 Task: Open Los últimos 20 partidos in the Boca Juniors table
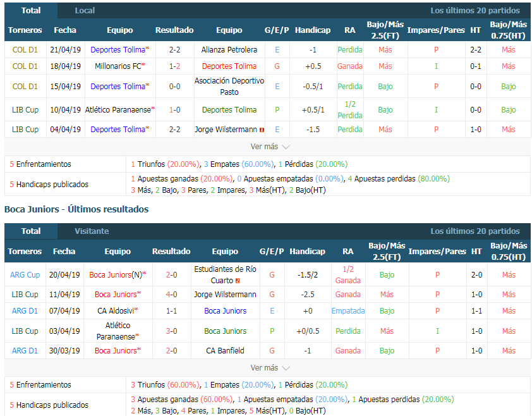click(475, 231)
